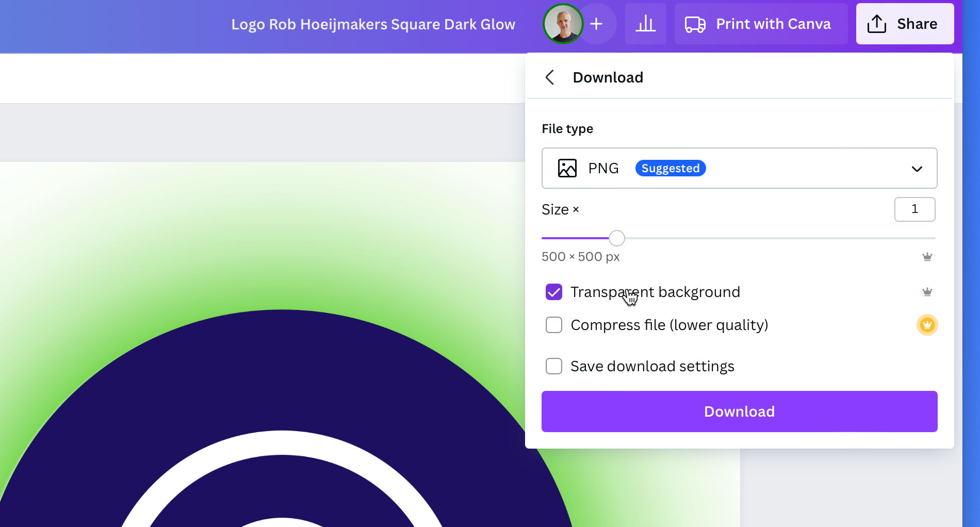Click the Suggested badge next to PNG

tap(670, 168)
